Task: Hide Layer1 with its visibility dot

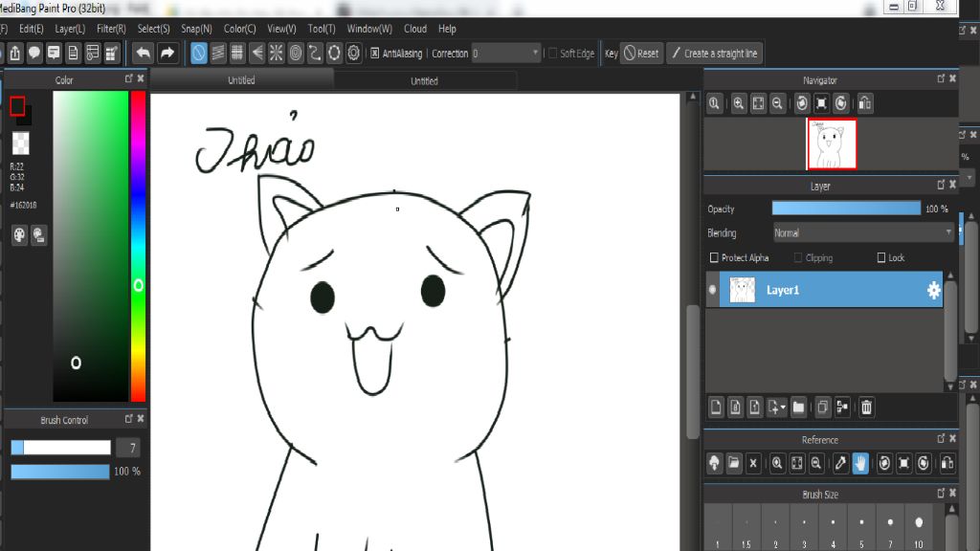Action: [x=712, y=290]
